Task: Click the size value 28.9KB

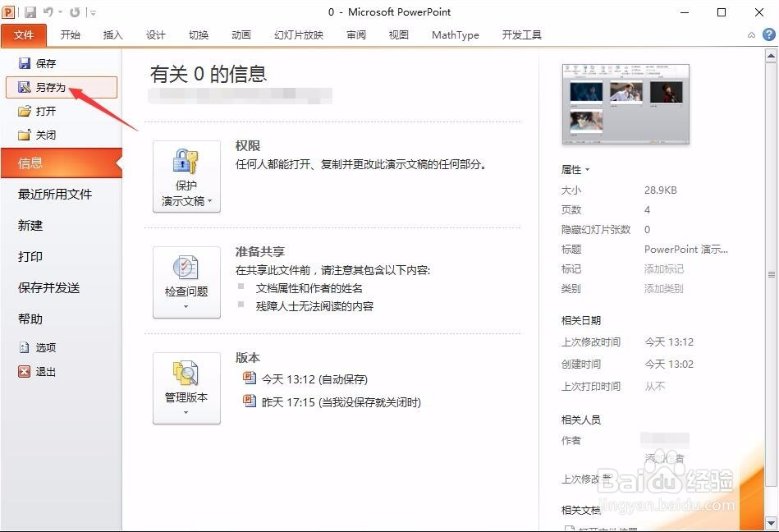Action: click(660, 190)
